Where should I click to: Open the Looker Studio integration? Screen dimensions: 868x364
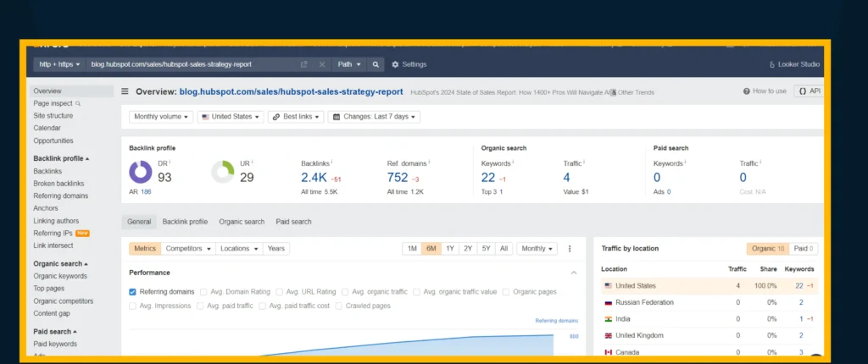coord(795,64)
